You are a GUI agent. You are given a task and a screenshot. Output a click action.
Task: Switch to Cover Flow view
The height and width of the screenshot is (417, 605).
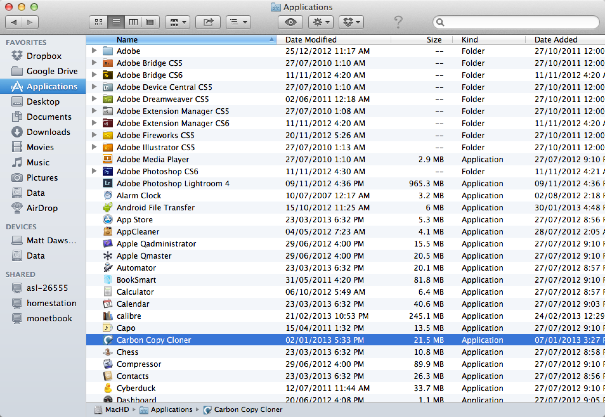tap(150, 22)
